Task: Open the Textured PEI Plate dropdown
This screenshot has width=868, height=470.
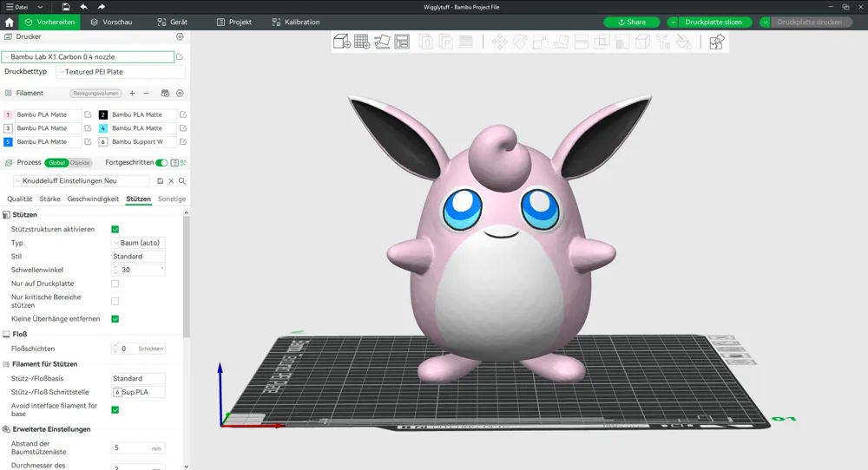Action: (121, 72)
